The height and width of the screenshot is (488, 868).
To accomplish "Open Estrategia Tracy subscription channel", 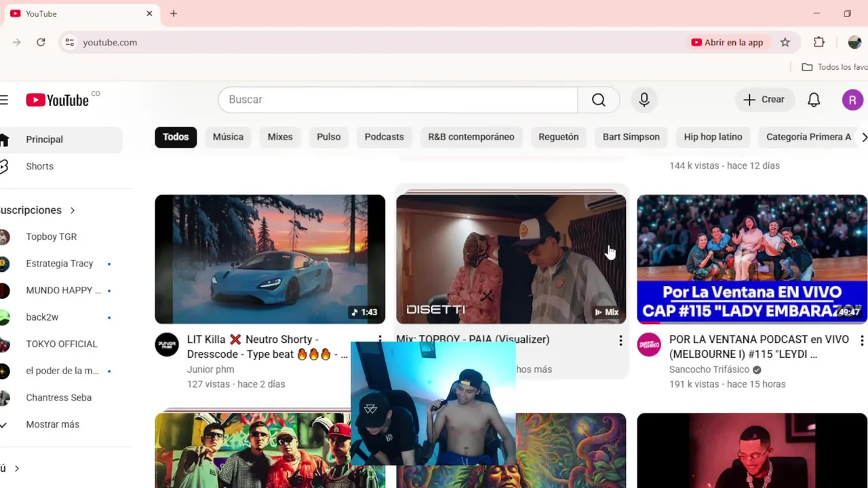I will [61, 264].
